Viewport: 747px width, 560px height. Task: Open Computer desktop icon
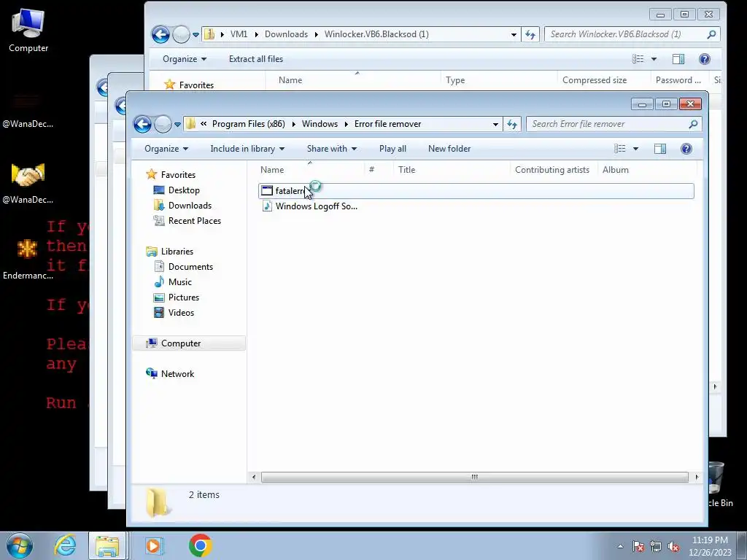[x=28, y=31]
